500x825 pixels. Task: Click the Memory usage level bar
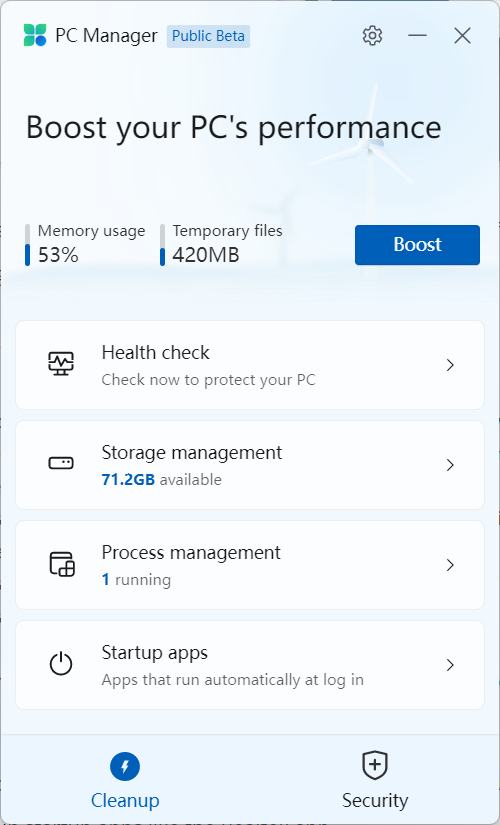(x=27, y=245)
